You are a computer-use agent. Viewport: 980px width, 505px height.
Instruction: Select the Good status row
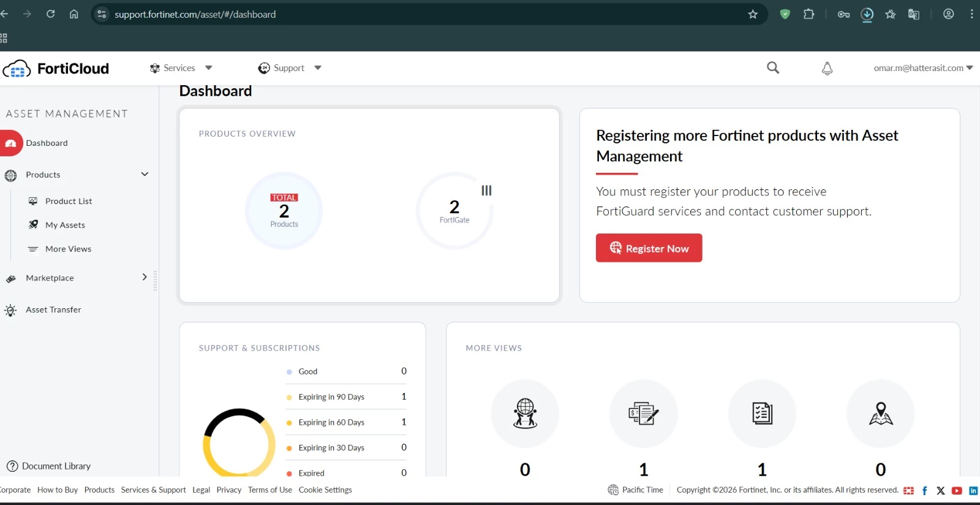pyautogui.click(x=346, y=371)
